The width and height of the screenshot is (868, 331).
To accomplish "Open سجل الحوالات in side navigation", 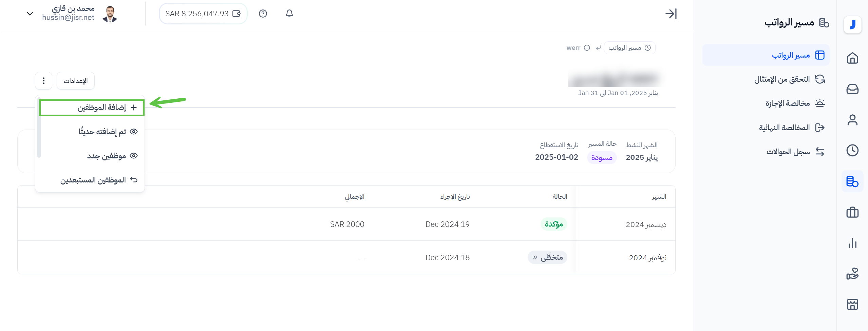I will coord(788,152).
